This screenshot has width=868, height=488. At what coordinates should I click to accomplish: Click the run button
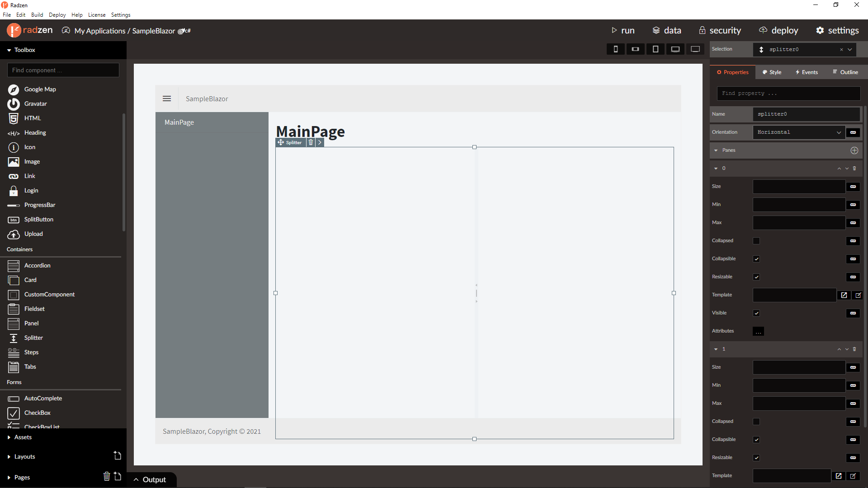(623, 31)
